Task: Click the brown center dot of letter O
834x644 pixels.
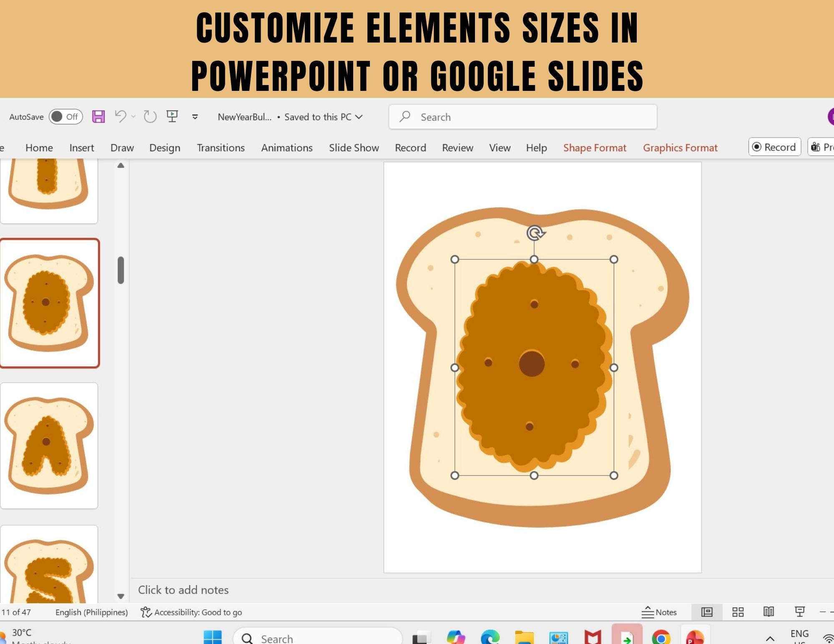Action: (532, 363)
